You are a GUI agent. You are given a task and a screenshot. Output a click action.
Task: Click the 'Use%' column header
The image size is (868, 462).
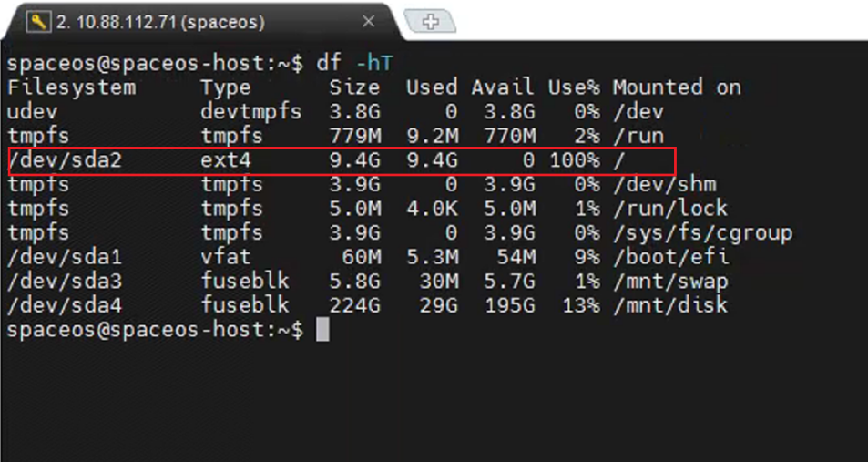[x=574, y=87]
